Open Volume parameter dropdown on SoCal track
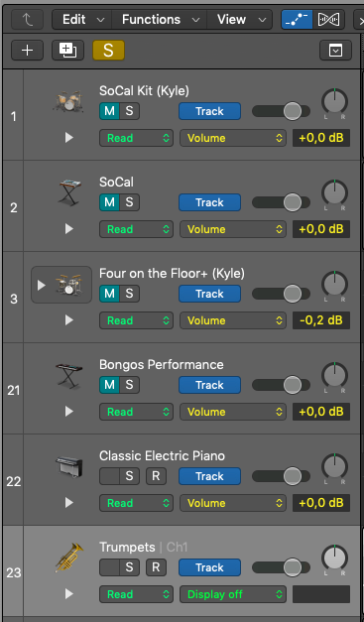Screen dimensions: 364x622 [x=233, y=229]
